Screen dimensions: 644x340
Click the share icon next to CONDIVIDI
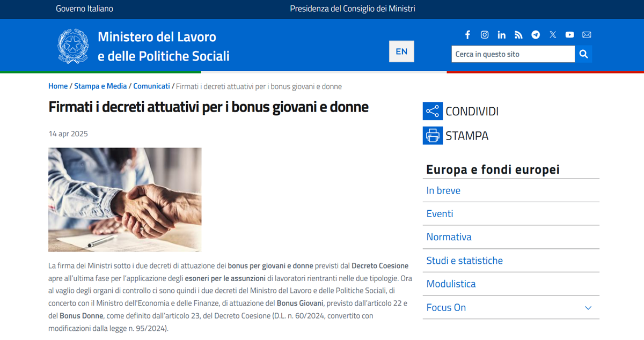coord(433,112)
